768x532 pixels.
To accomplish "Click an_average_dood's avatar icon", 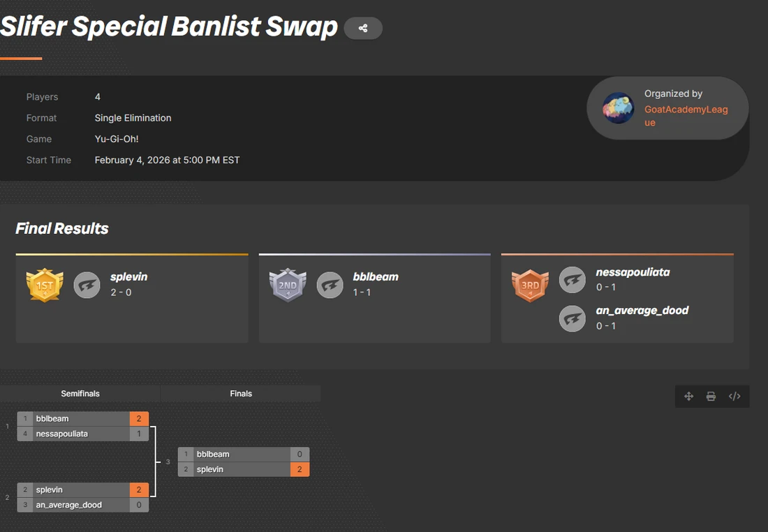I will tap(572, 318).
